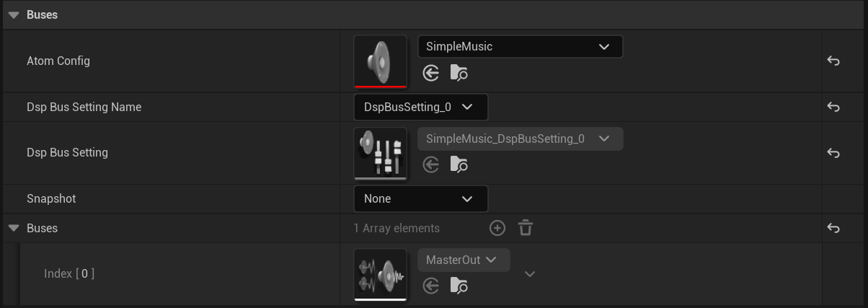This screenshot has height=308, width=868.
Task: Reset Dsp Bus Setting Name to default
Action: pos(833,107)
